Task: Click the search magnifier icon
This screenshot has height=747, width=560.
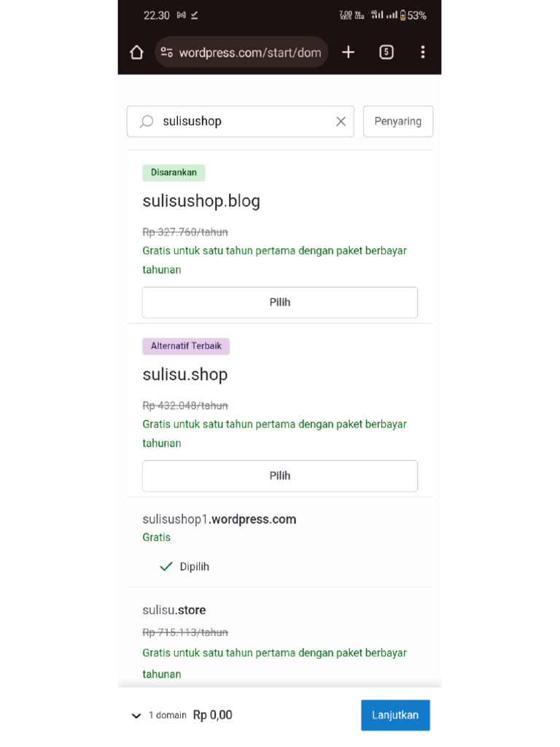Action: 147,122
